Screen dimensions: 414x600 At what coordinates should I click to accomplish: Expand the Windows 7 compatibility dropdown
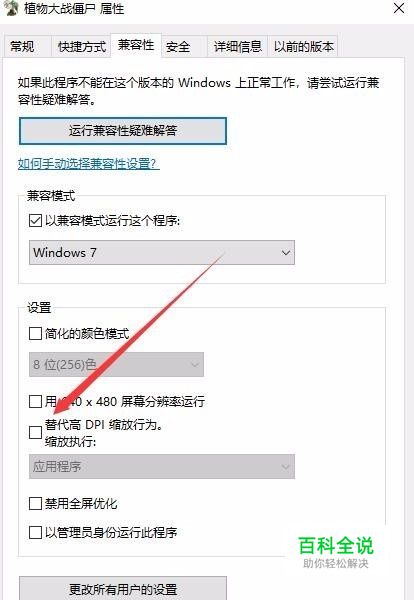pos(162,253)
